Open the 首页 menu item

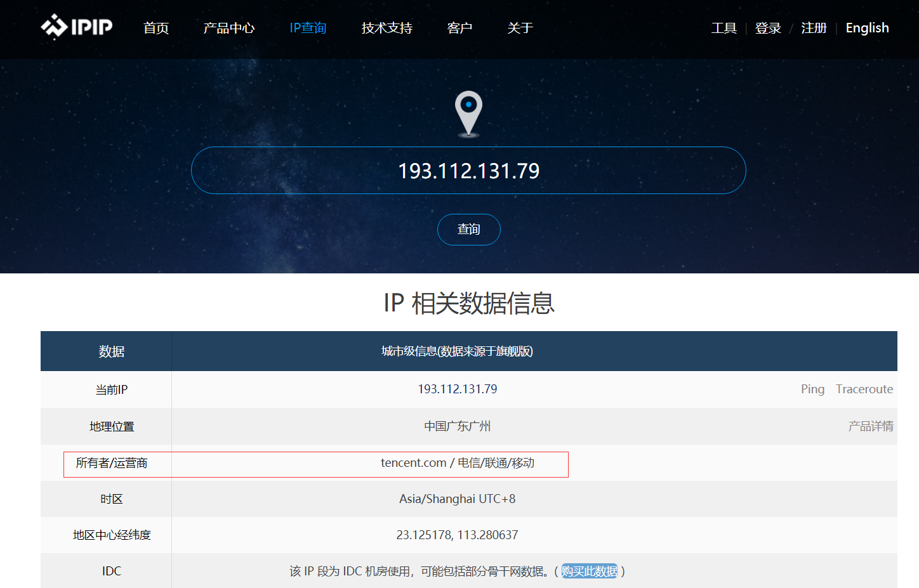(x=156, y=28)
